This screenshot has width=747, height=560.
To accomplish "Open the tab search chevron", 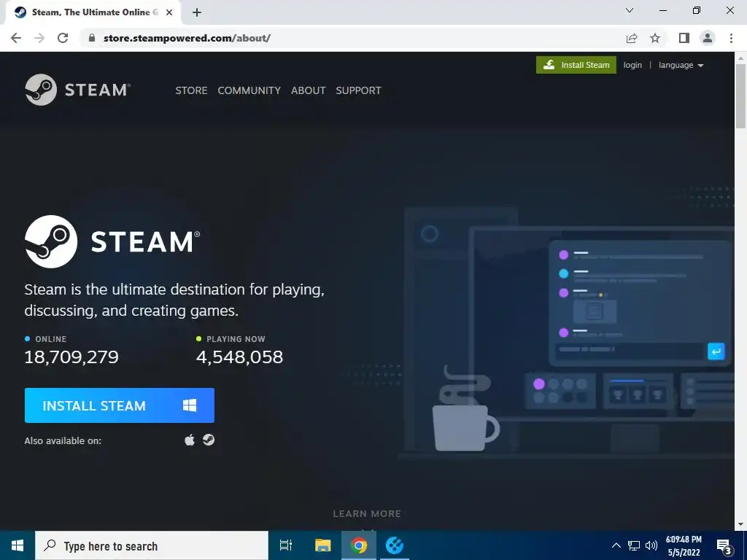I will pos(630,10).
